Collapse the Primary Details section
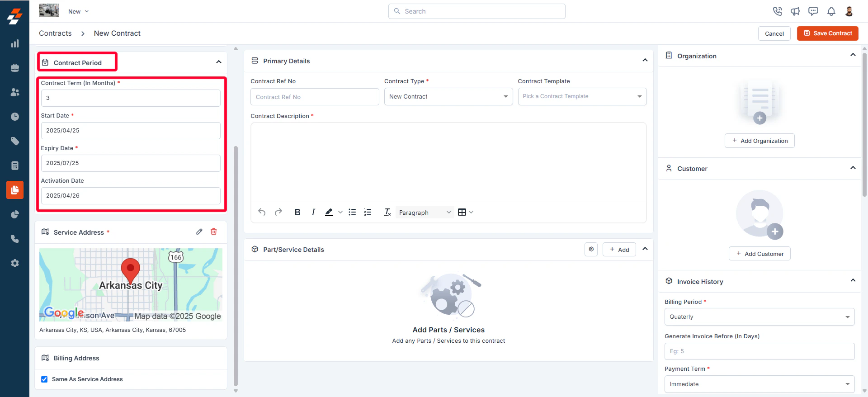This screenshot has height=397, width=868. pyautogui.click(x=645, y=60)
